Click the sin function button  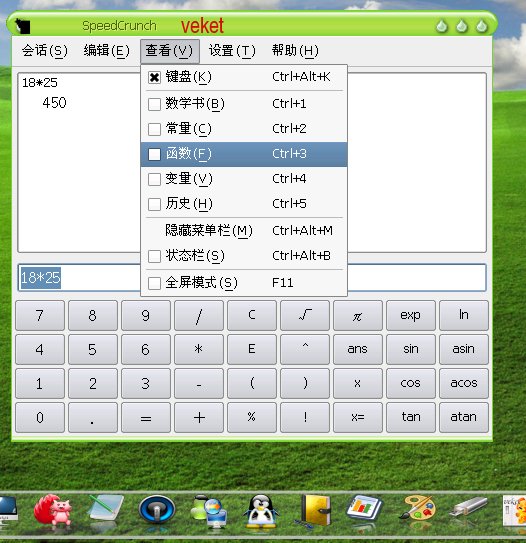tap(411, 349)
